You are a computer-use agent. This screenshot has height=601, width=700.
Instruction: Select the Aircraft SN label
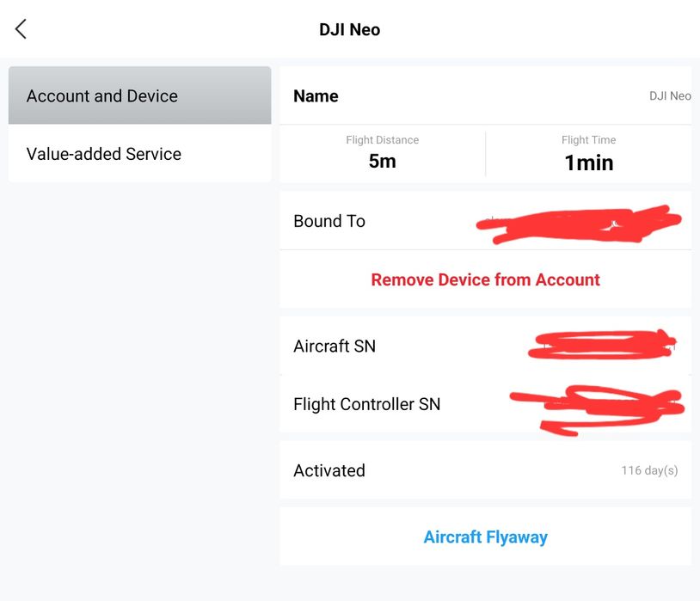coord(335,346)
